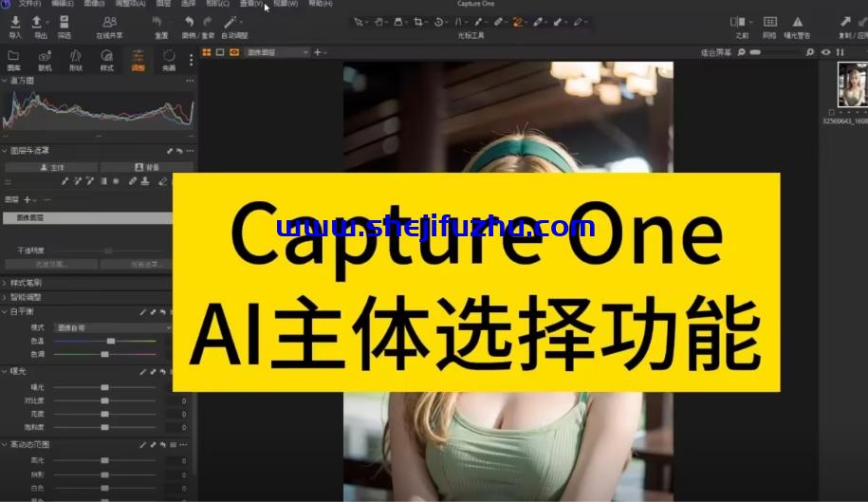Open the Library (图库) tool tab
The height and width of the screenshot is (502, 868).
point(14,58)
